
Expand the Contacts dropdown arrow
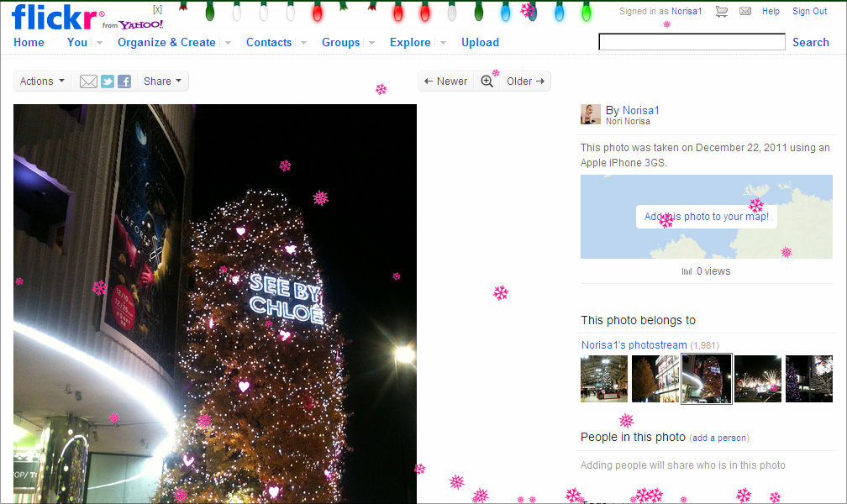(303, 43)
